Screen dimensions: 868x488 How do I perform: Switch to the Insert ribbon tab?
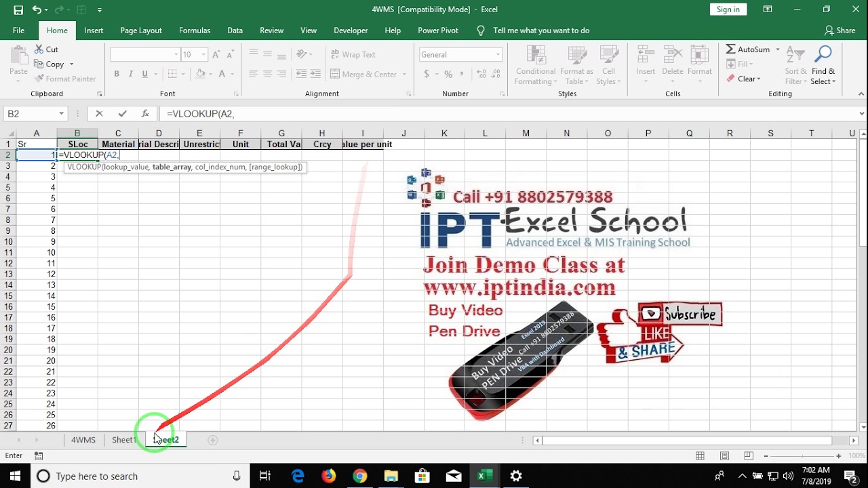[x=94, y=30]
